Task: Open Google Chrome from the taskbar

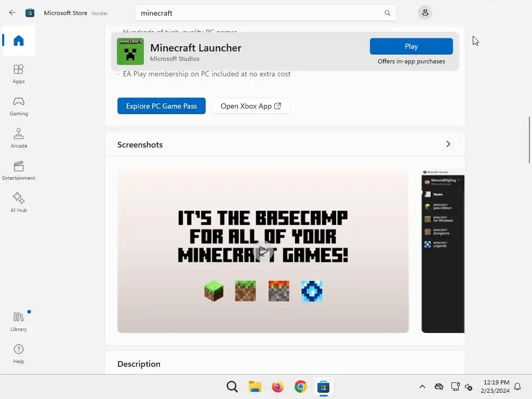Action: (301, 387)
